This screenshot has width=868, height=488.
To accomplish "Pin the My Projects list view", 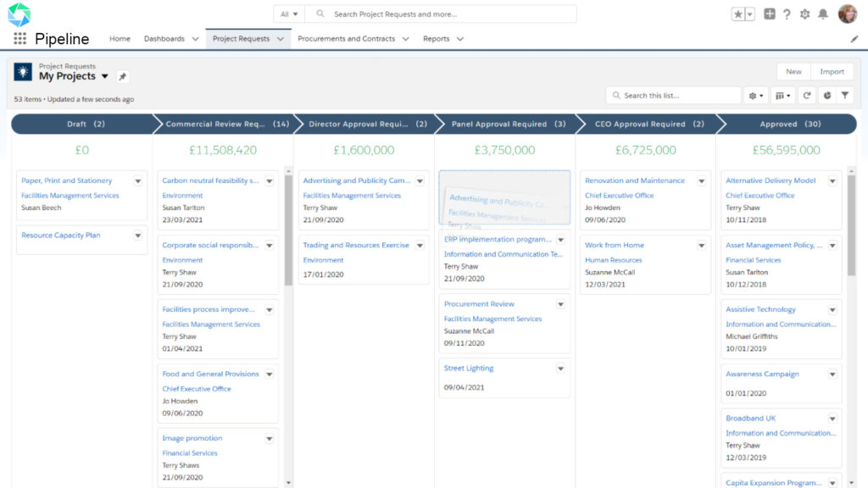I will click(x=121, y=75).
